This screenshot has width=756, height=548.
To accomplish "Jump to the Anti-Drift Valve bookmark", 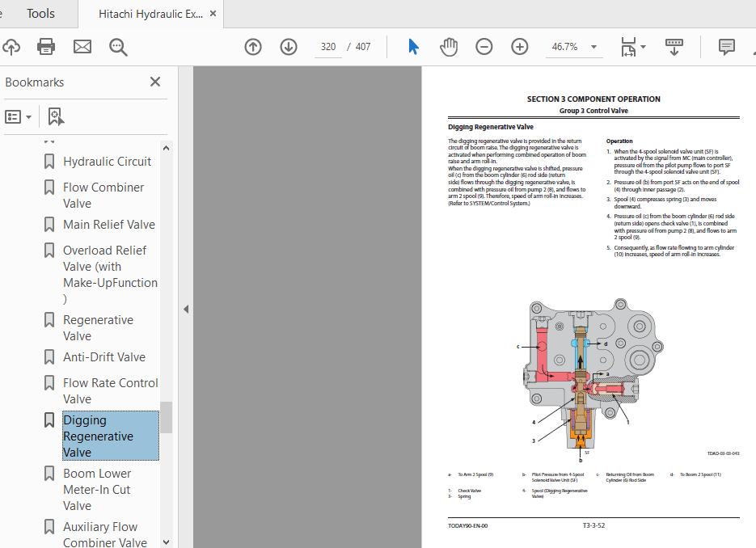I will 104,356.
